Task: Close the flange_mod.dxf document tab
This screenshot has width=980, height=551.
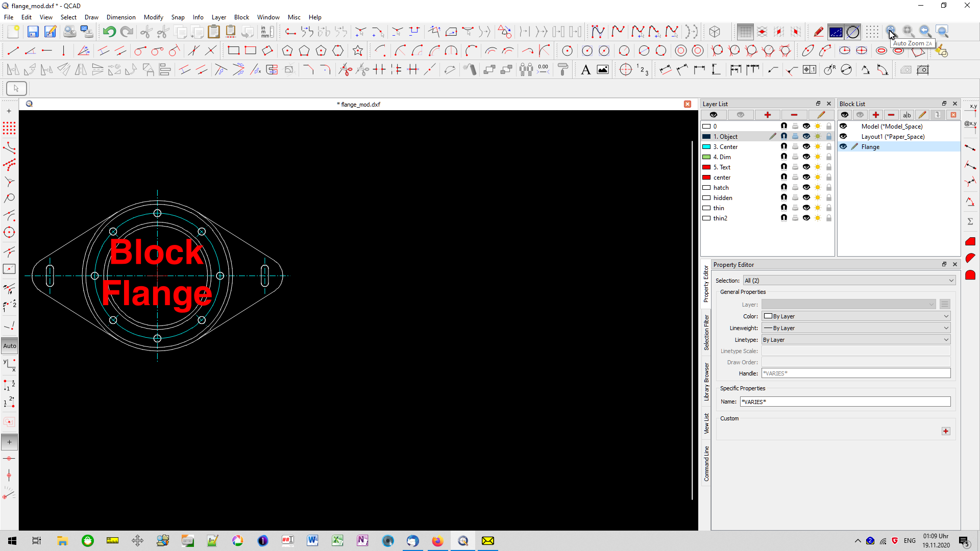Action: click(x=688, y=104)
